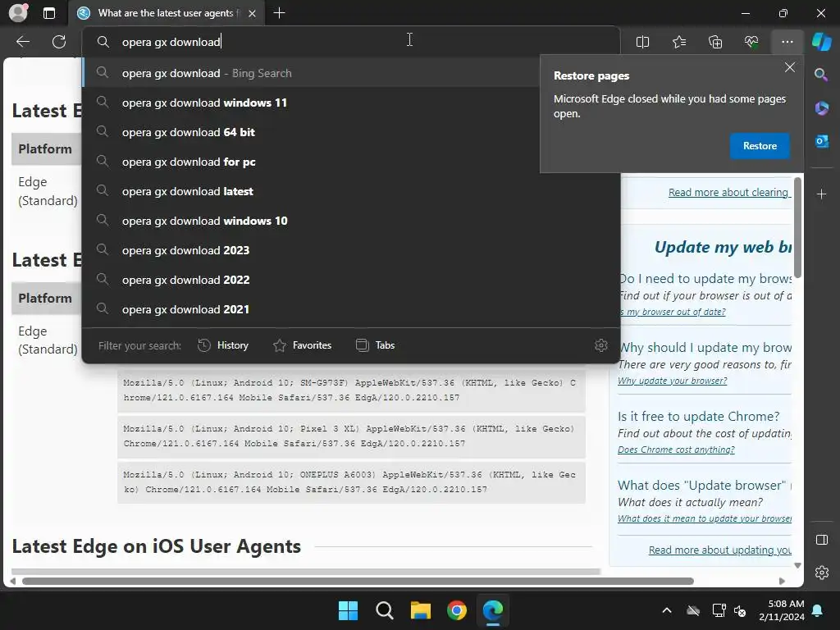This screenshot has height=630, width=840.
Task: Click the SM-G973F user agent string
Action: pyautogui.click(x=351, y=390)
